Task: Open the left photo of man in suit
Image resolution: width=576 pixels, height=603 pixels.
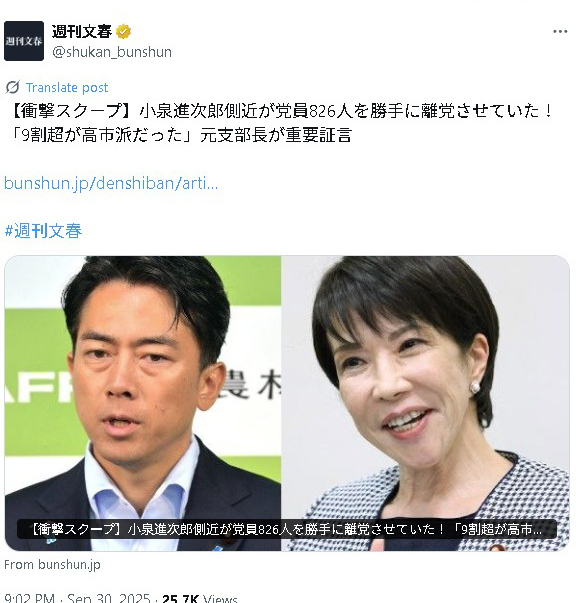Action: click(x=143, y=403)
